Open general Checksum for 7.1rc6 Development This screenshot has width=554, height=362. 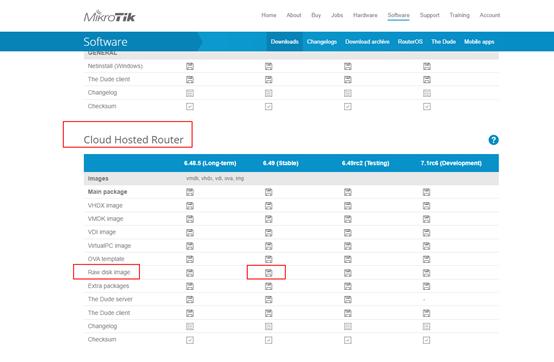pyautogui.click(x=427, y=106)
